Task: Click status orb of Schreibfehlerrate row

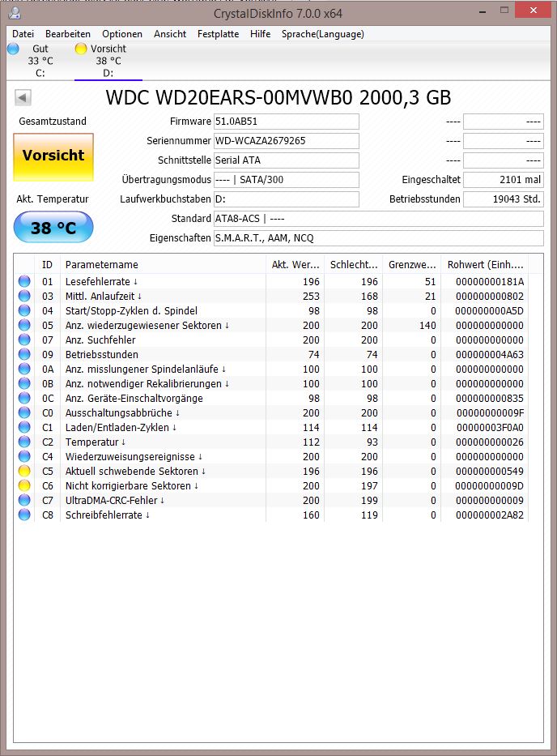Action: (24, 515)
